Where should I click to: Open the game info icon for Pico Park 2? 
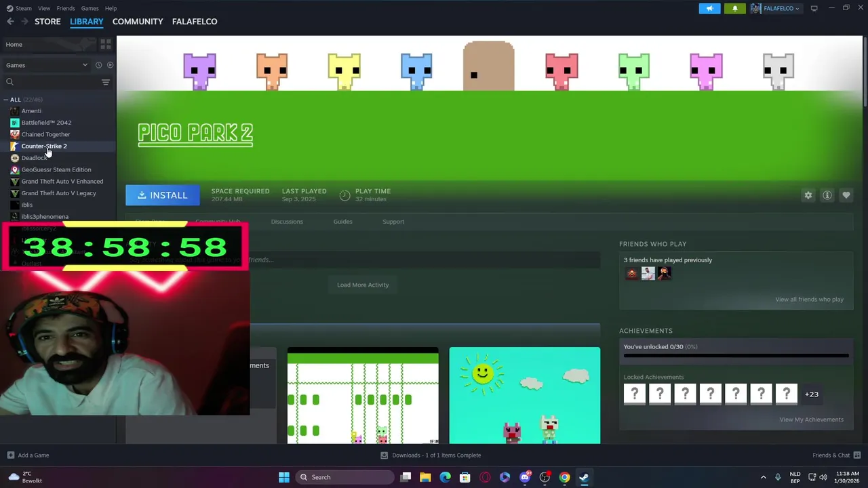(x=827, y=195)
